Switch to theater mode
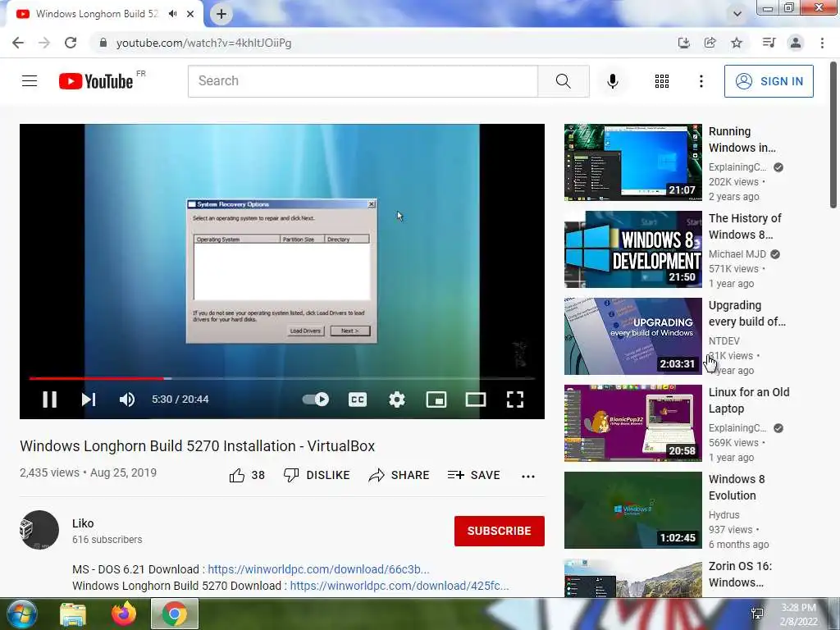 (x=476, y=399)
